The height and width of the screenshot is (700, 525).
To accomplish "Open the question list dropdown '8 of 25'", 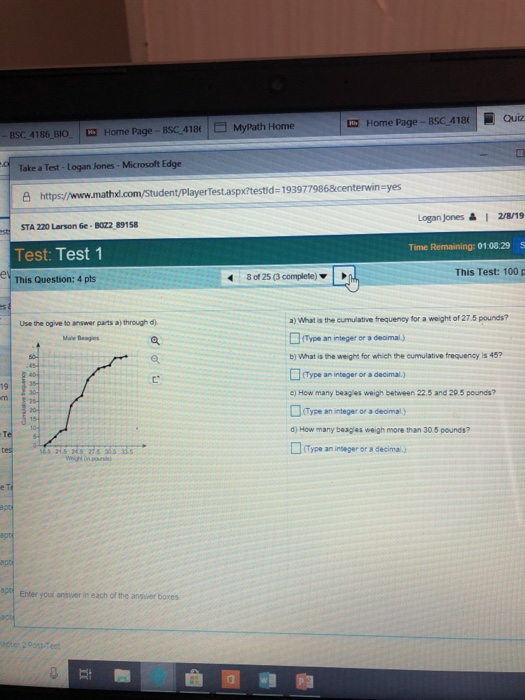I will coord(287,276).
